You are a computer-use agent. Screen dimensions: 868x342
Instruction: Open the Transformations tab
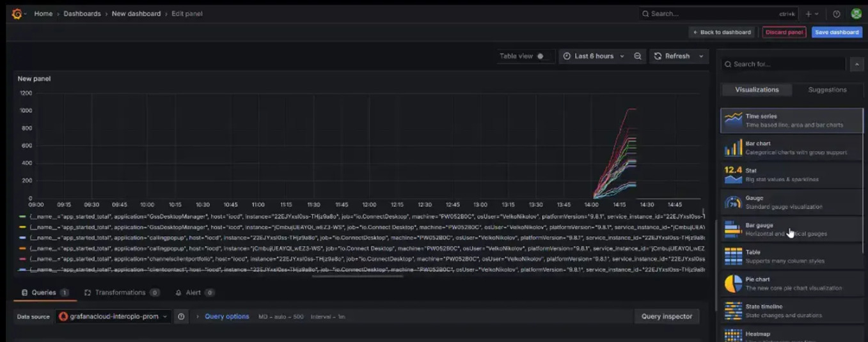tap(122, 293)
